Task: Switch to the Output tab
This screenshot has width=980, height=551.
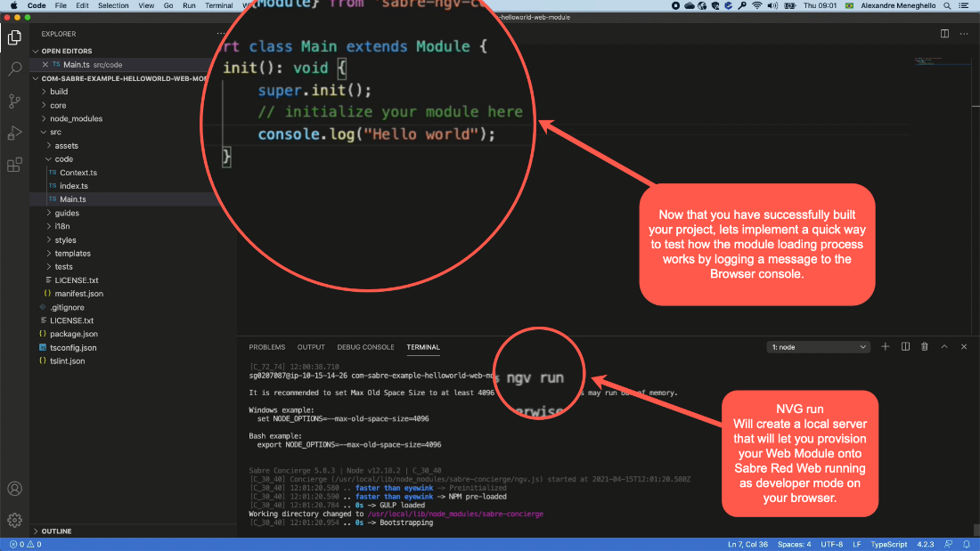Action: click(311, 347)
